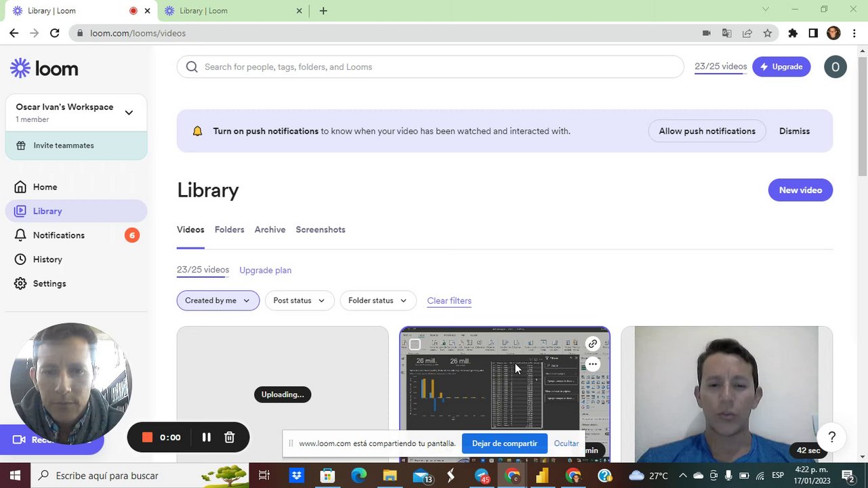Toggle the browser side panel
Viewport: 868px width, 488px height.
click(813, 33)
